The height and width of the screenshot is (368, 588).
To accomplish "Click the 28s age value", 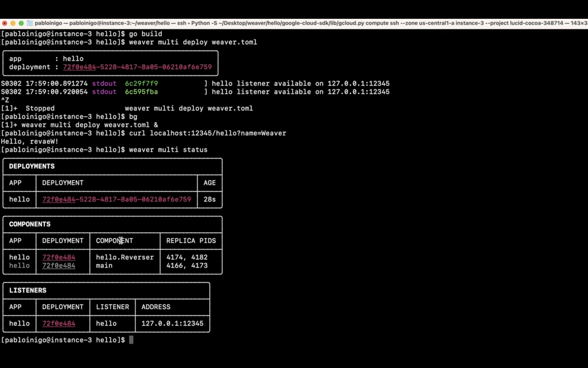I will pos(210,199).
